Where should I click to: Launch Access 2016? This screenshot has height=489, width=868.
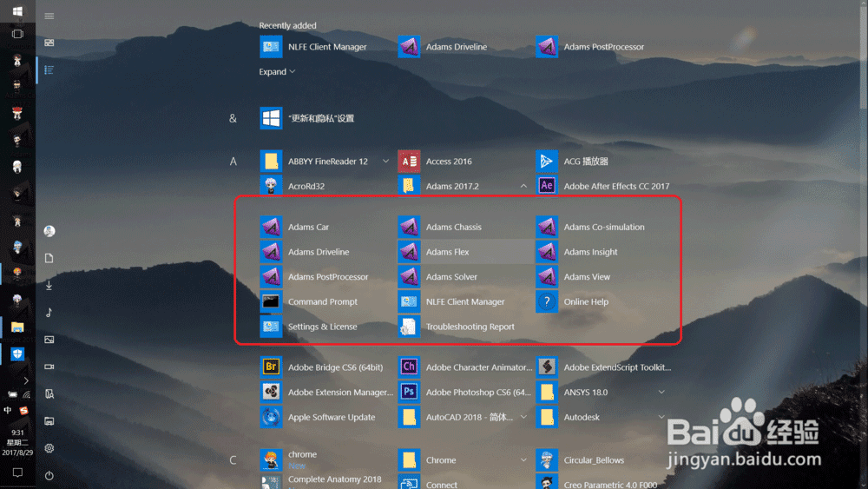click(465, 162)
